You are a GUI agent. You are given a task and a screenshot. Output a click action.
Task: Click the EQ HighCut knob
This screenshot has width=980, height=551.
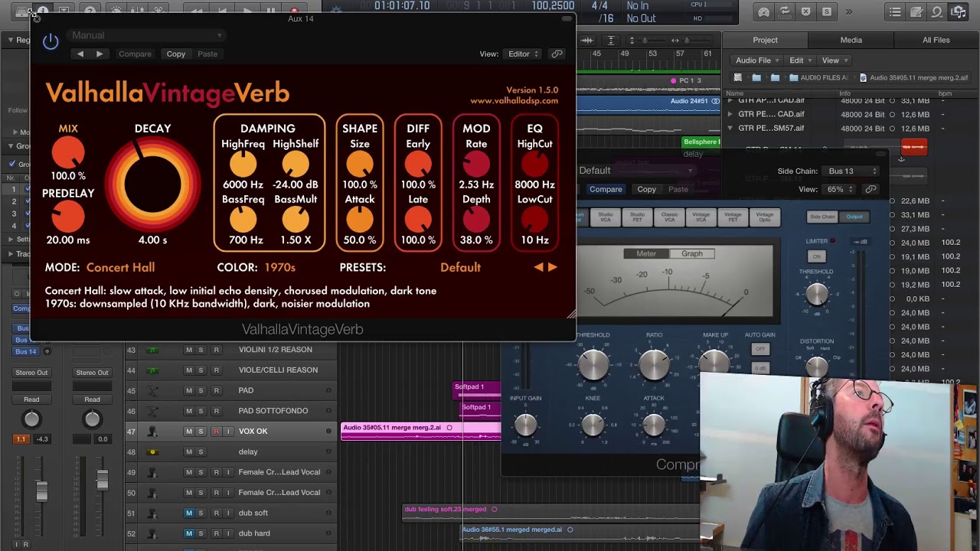[x=534, y=164]
